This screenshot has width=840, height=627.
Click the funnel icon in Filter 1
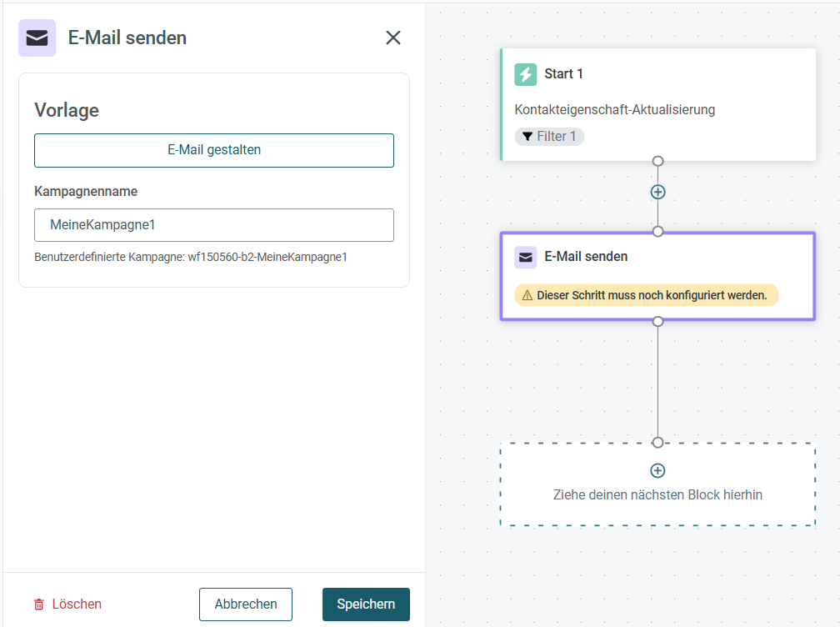click(527, 137)
